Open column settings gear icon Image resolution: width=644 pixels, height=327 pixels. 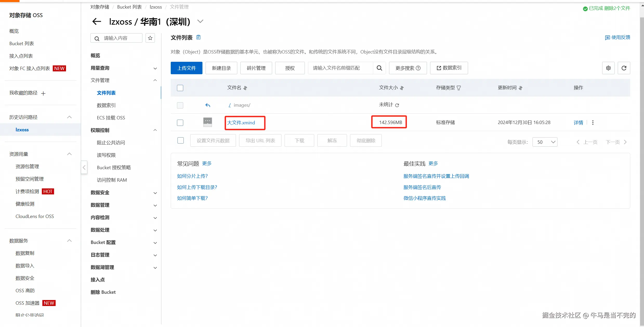608,68
